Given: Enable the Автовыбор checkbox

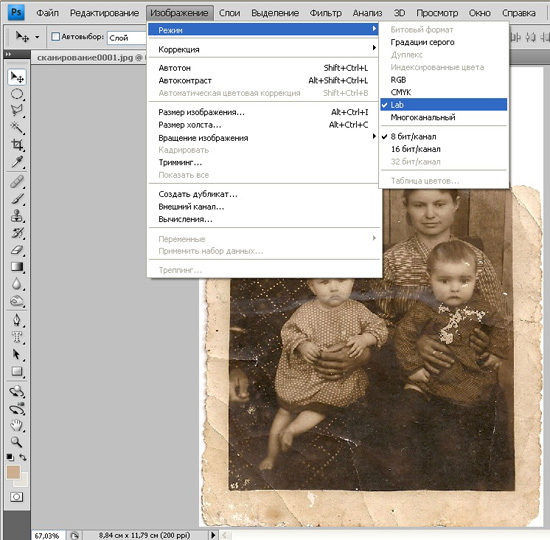Looking at the screenshot, I should 55,36.
